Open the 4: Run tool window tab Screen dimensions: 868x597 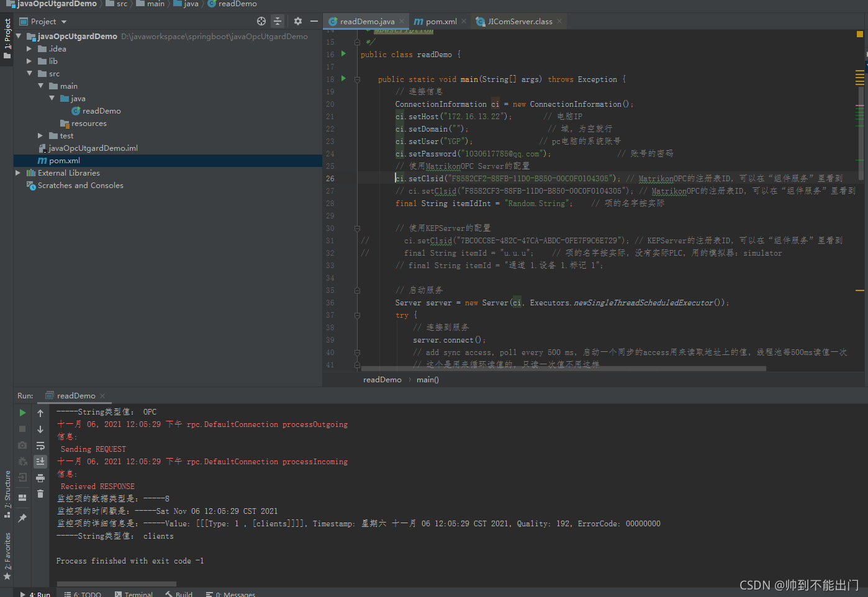tap(35, 594)
